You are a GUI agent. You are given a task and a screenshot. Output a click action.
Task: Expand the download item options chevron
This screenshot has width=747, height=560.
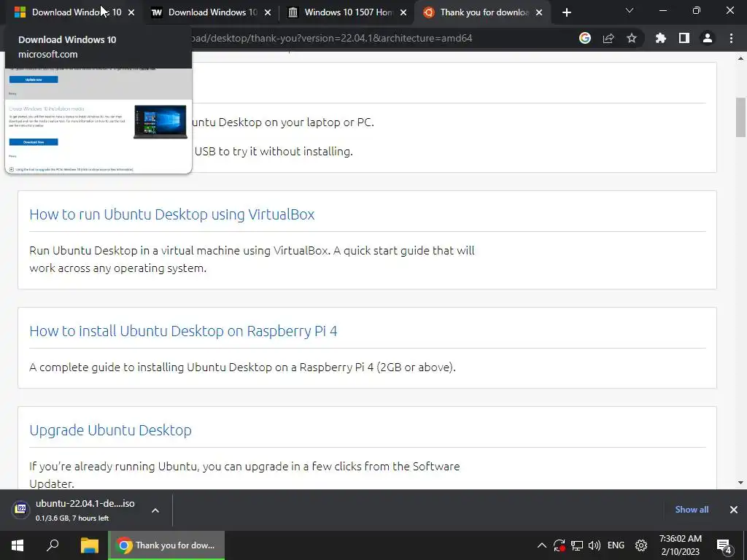click(x=155, y=510)
